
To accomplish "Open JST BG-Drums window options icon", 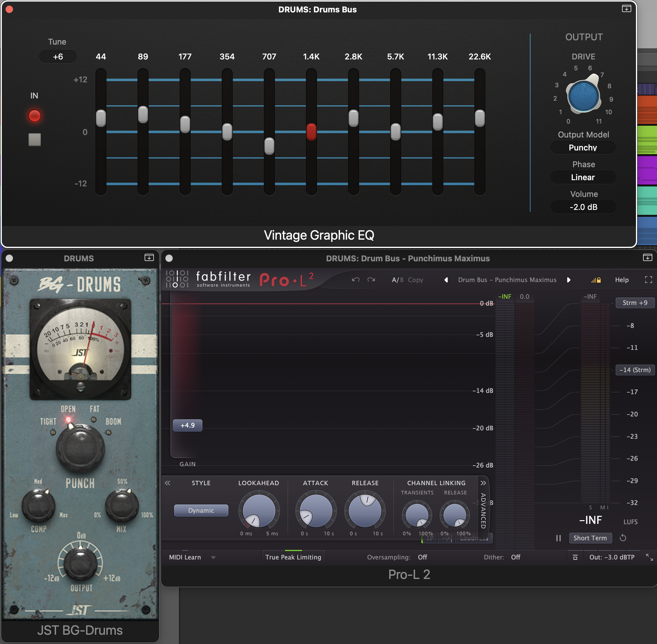I will click(x=149, y=258).
